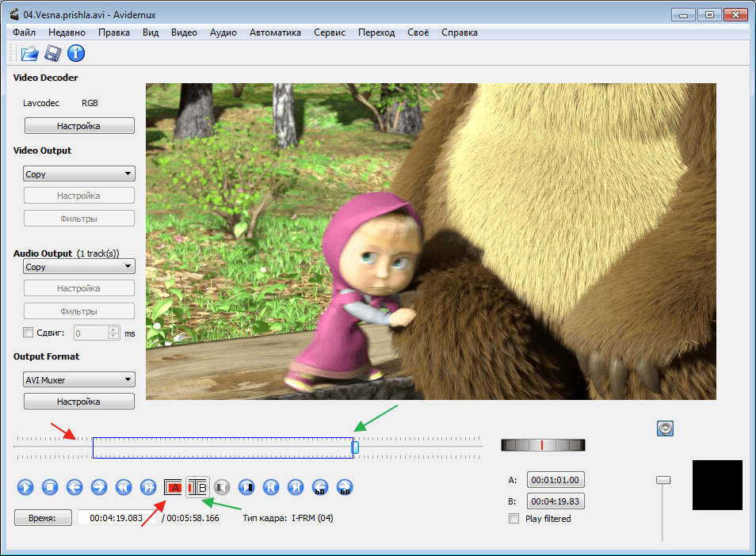Close the Avidemux window
The height and width of the screenshot is (556, 756).
[x=735, y=15]
